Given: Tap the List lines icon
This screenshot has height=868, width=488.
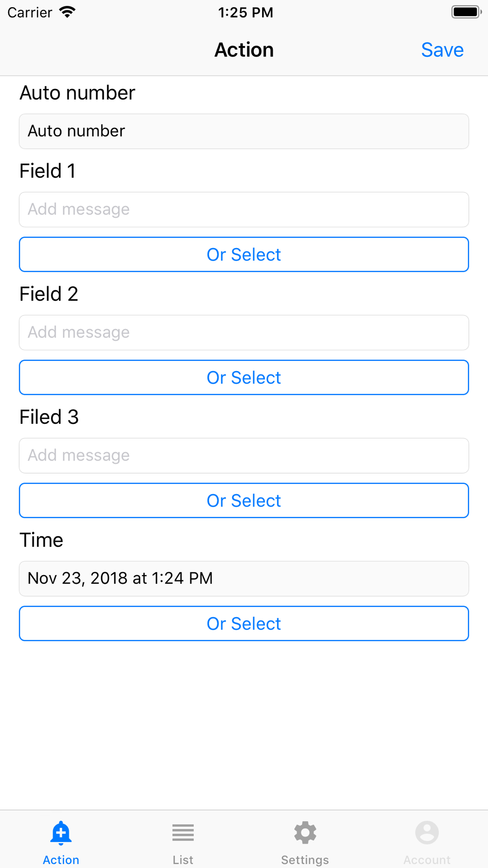Looking at the screenshot, I should click(183, 832).
